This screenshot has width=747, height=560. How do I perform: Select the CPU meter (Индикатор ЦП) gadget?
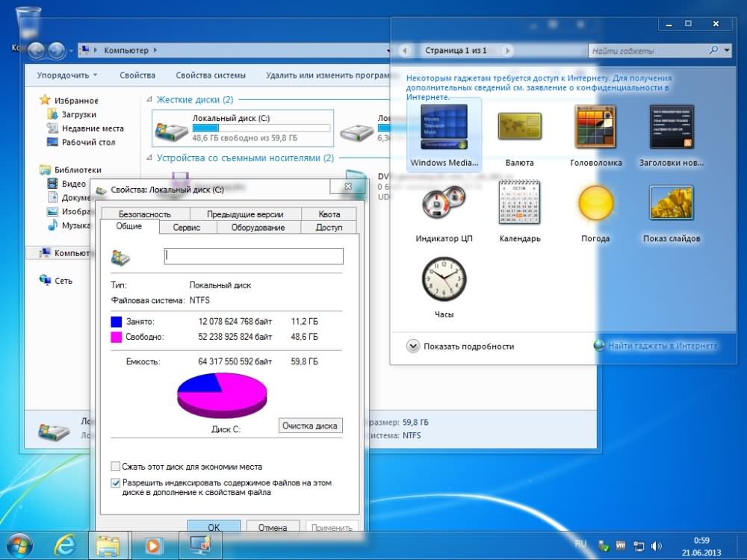pos(444,203)
